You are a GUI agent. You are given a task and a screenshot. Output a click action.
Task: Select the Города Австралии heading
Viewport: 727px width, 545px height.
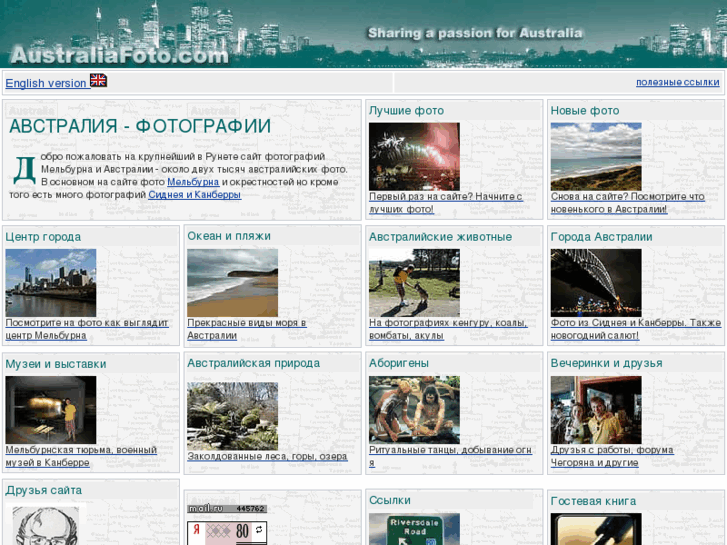601,237
